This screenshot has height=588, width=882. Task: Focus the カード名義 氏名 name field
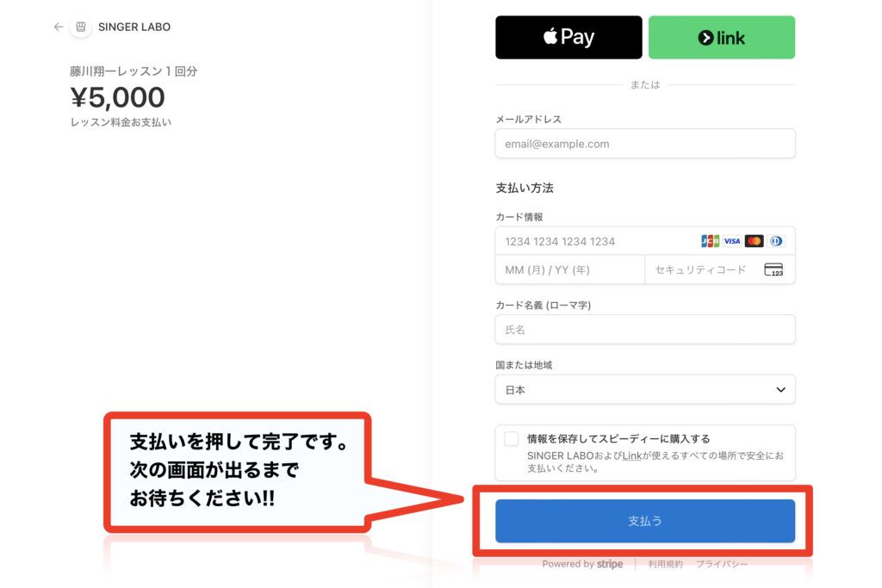point(645,330)
